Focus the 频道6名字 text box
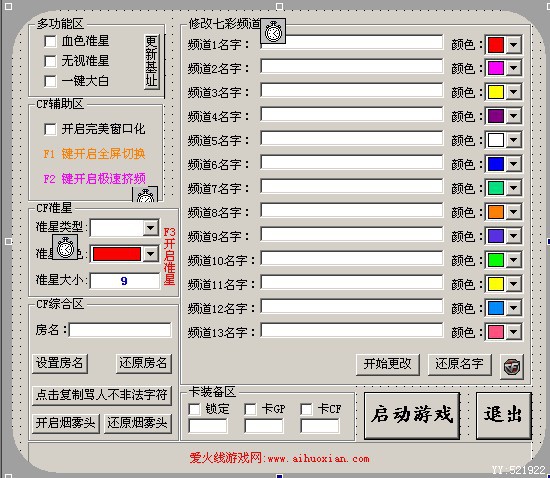Image resolution: width=550 pixels, height=478 pixels. (x=352, y=162)
